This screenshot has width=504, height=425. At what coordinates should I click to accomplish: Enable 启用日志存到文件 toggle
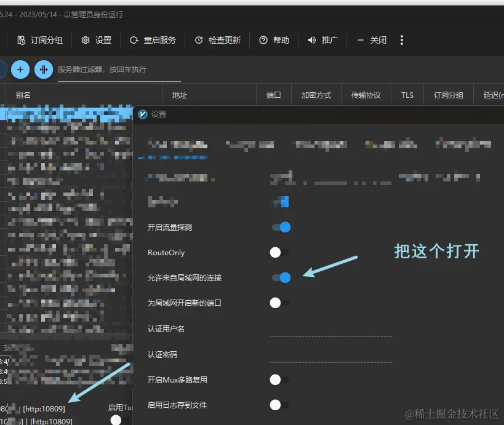coord(279,405)
